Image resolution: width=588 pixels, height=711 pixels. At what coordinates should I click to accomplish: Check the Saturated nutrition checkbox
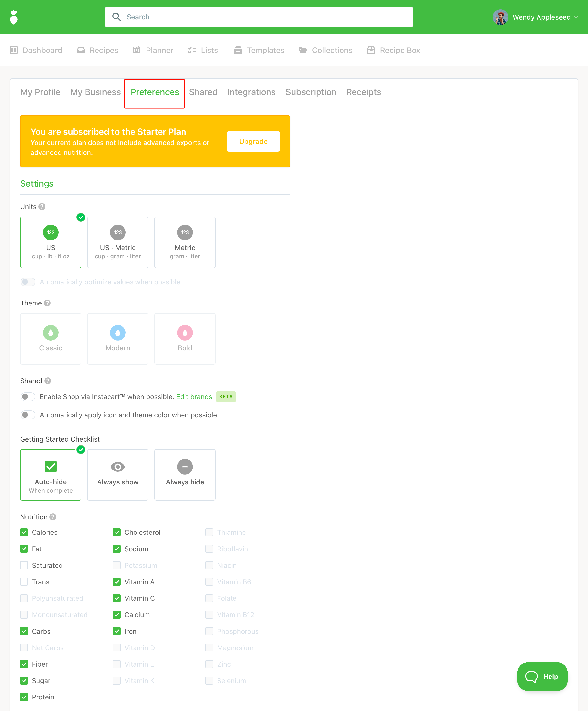(24, 565)
